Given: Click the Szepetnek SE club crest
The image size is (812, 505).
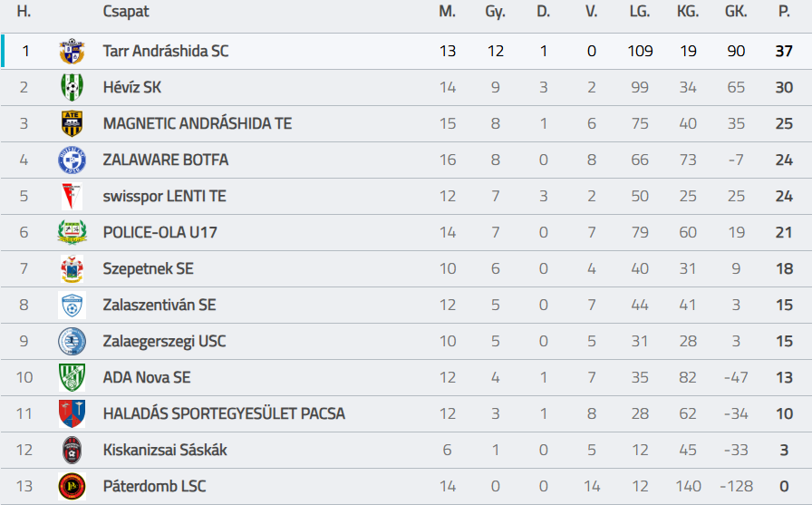Looking at the screenshot, I should pos(72,269).
